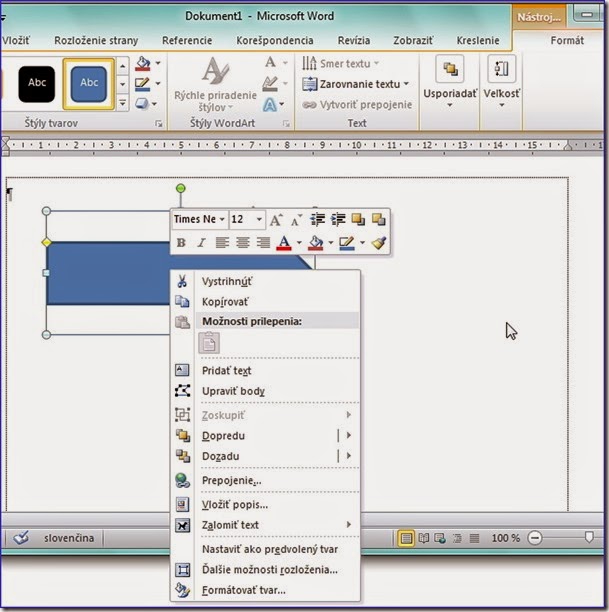Select the blue Abc shape style
The width and height of the screenshot is (609, 612).
(x=89, y=84)
